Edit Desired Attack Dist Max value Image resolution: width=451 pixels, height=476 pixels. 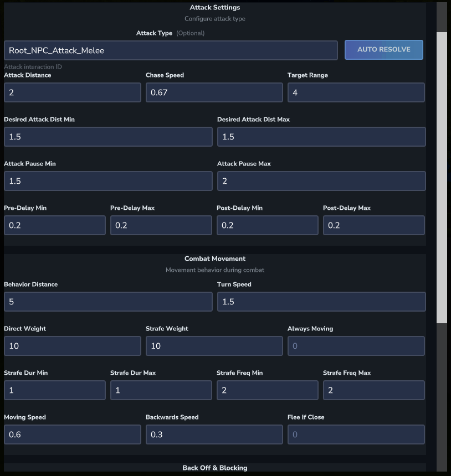coord(321,137)
